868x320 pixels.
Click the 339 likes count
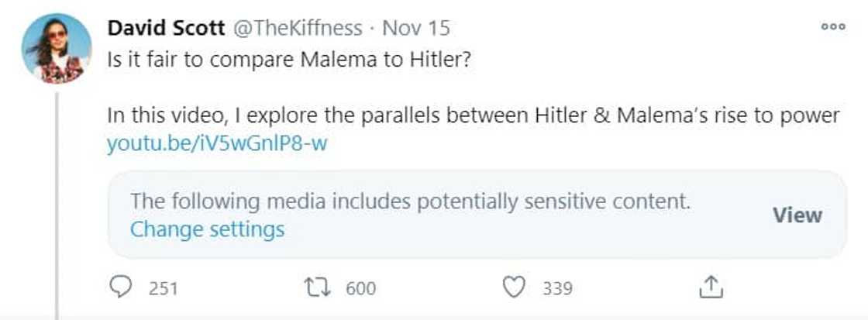tap(557, 288)
